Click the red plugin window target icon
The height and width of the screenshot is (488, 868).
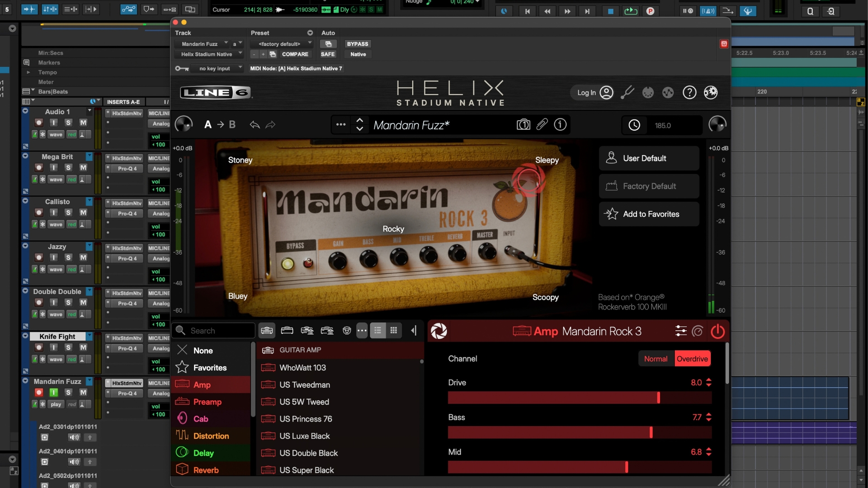[724, 44]
